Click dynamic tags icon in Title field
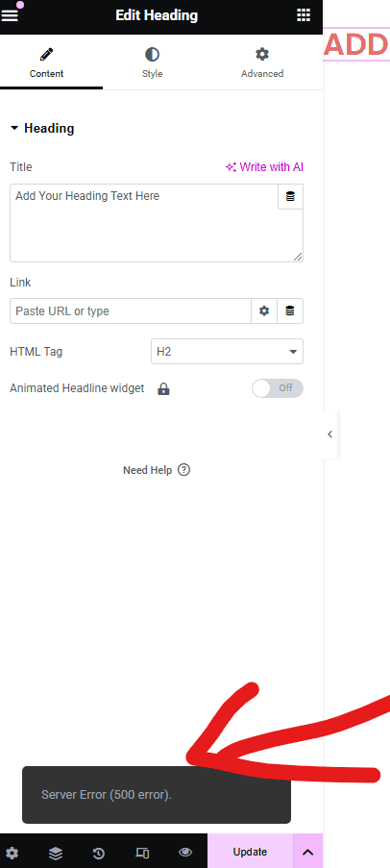Viewport: 390px width, 868px height. click(x=290, y=196)
